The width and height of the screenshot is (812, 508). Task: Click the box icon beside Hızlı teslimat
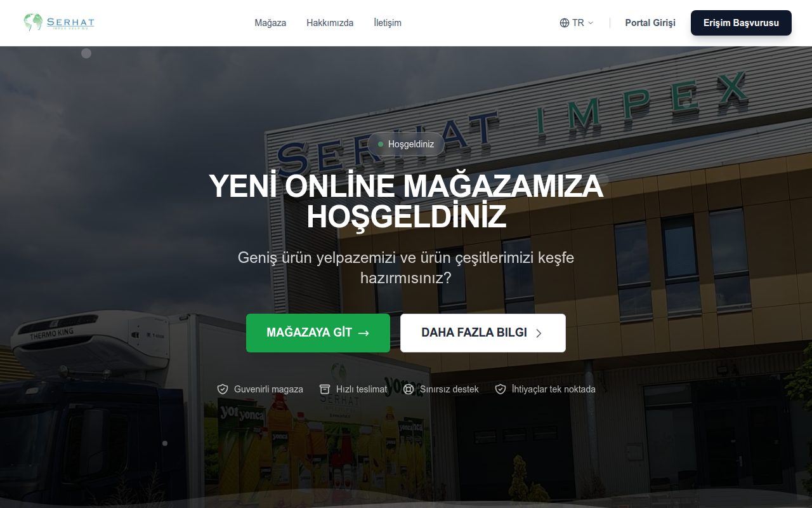tap(325, 389)
